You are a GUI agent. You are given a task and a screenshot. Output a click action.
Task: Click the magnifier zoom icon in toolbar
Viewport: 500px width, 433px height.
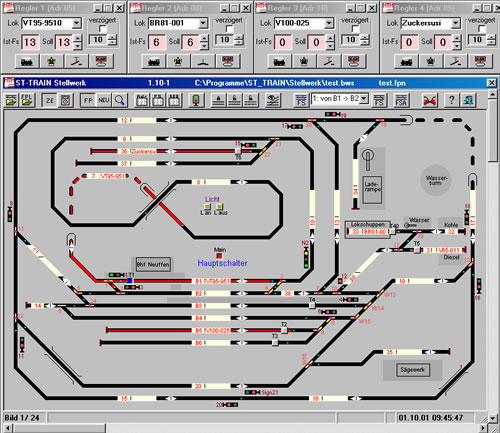coord(120,100)
